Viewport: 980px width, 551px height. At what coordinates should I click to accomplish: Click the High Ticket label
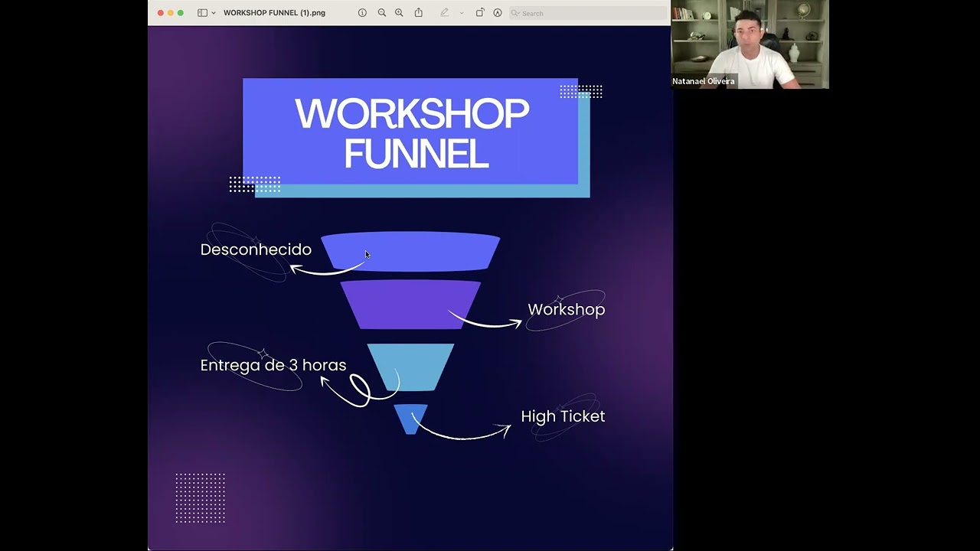click(563, 416)
